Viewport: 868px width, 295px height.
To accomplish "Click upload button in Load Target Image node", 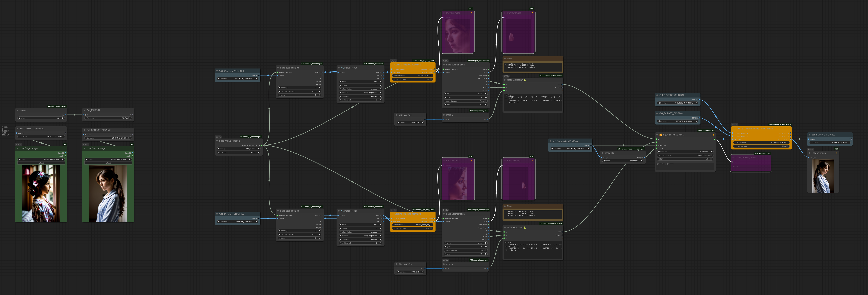I will (x=41, y=163).
